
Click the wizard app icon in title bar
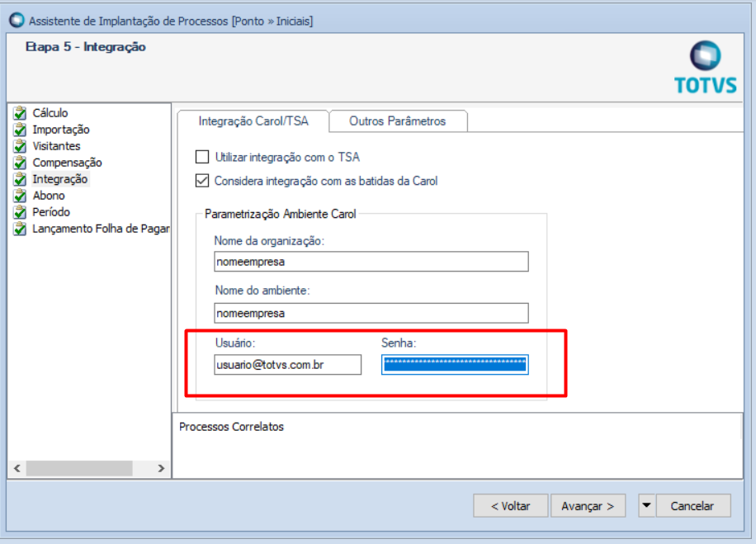17,21
